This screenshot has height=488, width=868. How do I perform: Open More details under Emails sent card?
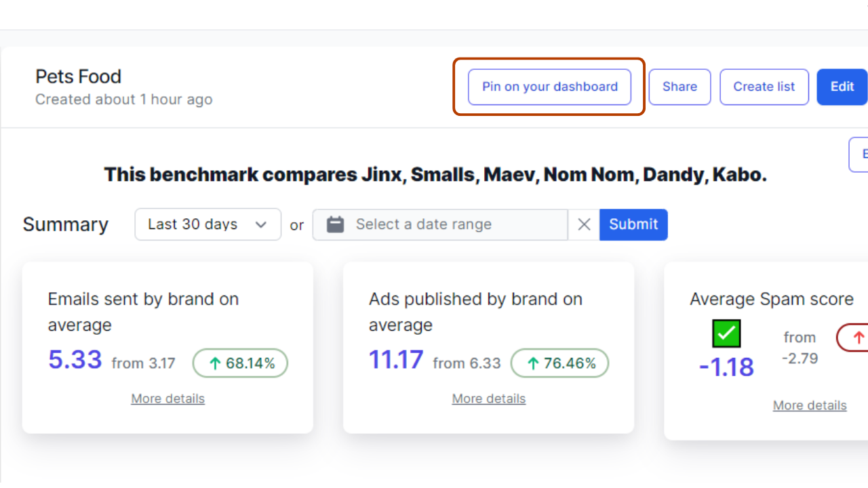(168, 399)
